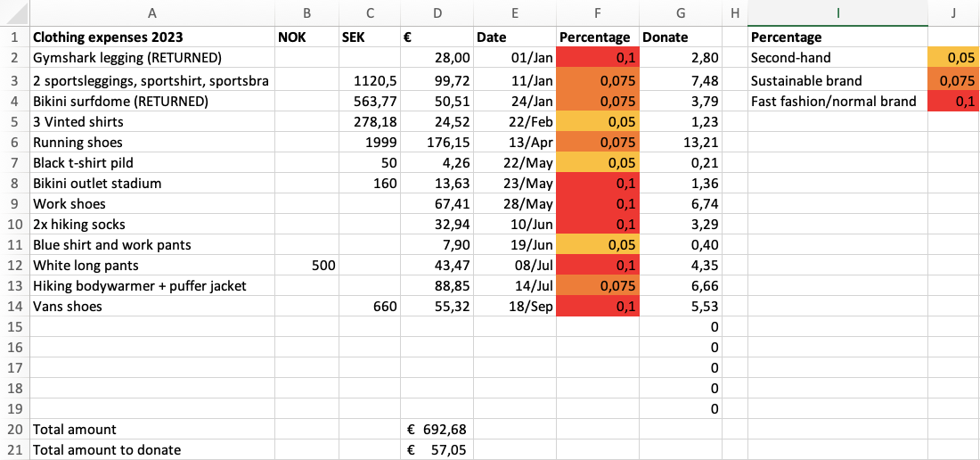Click the 'Date' header cell
The width and height of the screenshot is (980, 460).
pyautogui.click(x=515, y=37)
